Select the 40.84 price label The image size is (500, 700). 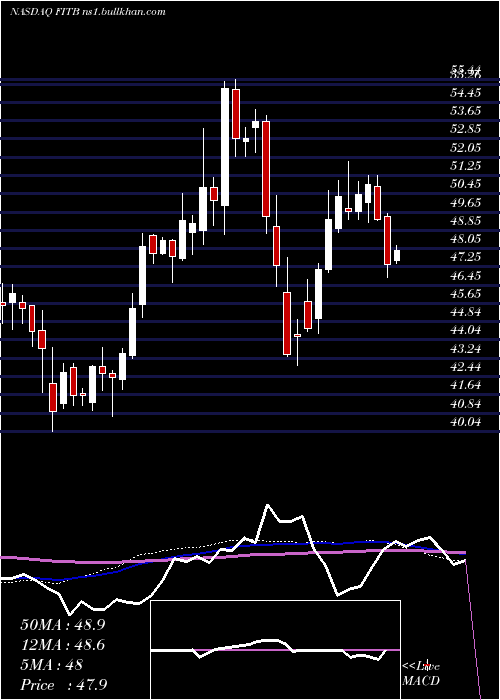tap(466, 404)
